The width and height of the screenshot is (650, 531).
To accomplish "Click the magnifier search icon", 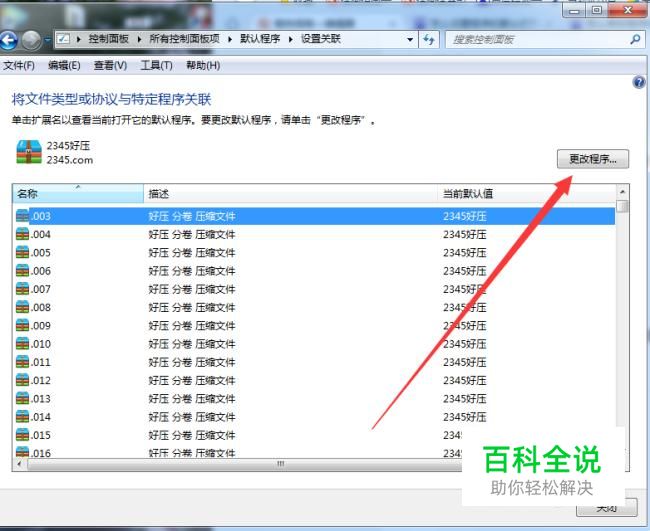I will pos(635,40).
